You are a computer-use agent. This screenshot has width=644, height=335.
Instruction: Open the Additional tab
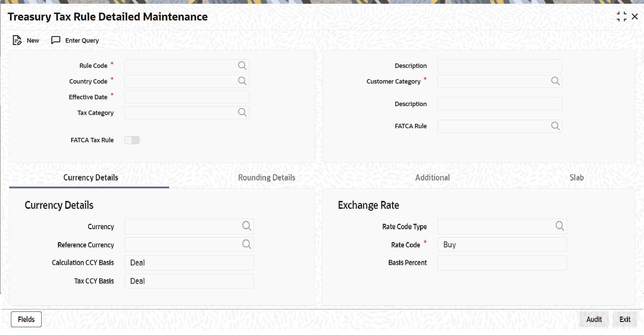[x=433, y=178]
